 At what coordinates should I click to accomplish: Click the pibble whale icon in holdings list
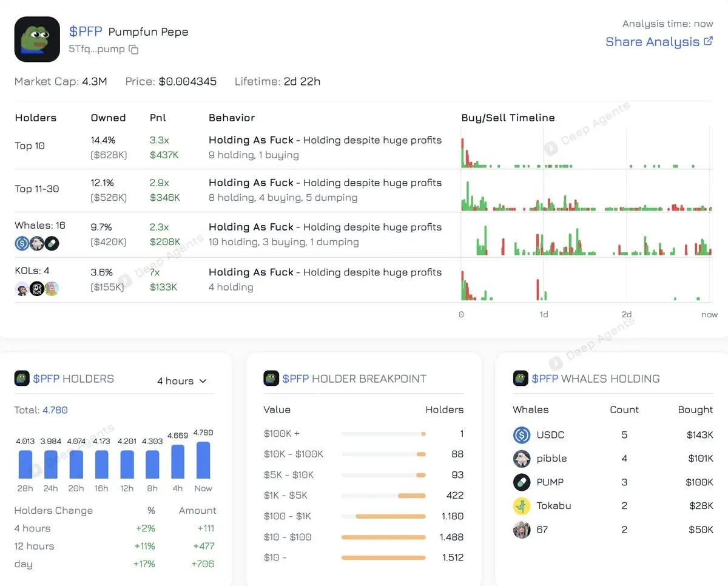coord(522,459)
